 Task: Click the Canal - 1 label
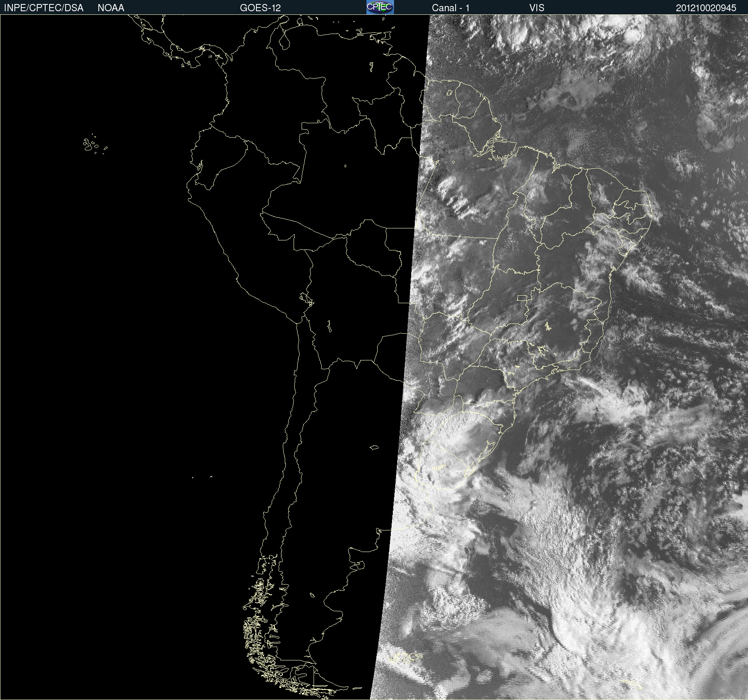[451, 8]
